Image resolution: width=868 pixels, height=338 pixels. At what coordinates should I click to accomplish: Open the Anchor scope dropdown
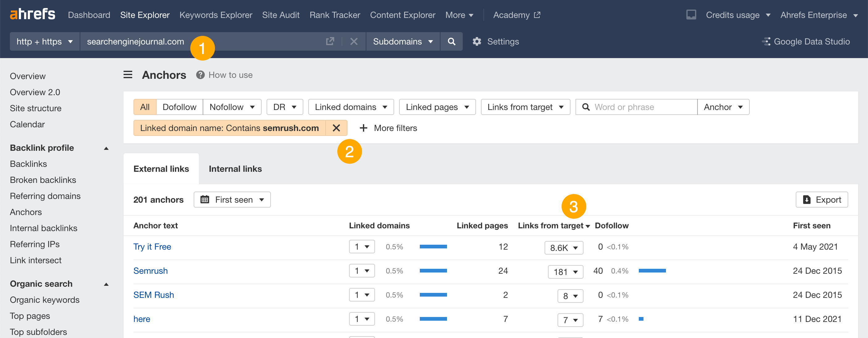tap(723, 107)
